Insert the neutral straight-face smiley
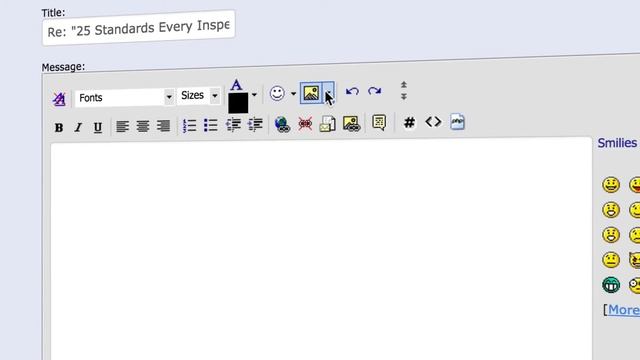The height and width of the screenshot is (360, 640). [x=611, y=260]
